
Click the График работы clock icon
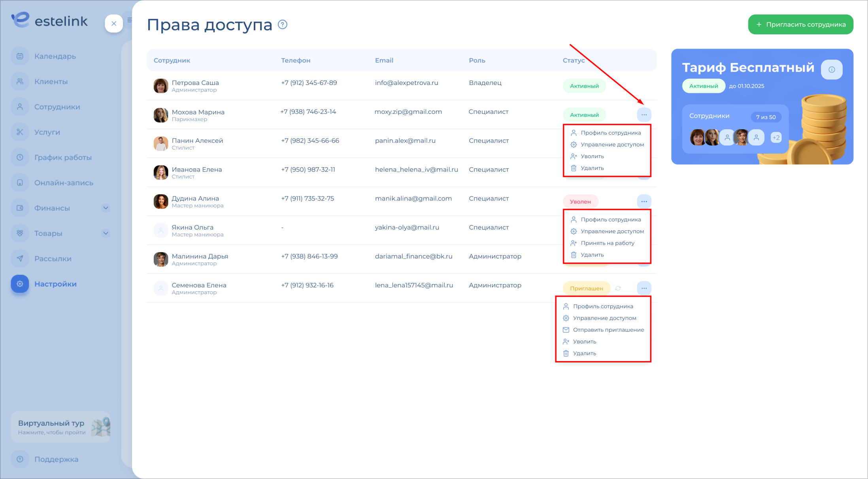tap(20, 157)
